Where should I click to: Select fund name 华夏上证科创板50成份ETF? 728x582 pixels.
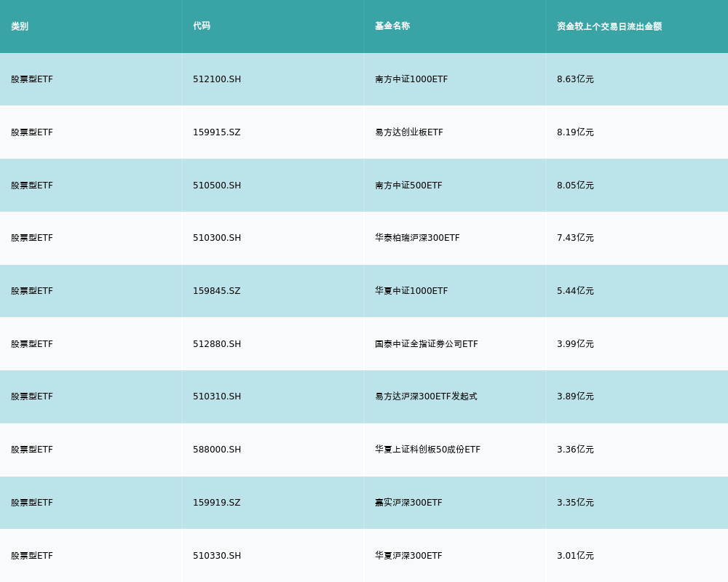tap(427, 450)
